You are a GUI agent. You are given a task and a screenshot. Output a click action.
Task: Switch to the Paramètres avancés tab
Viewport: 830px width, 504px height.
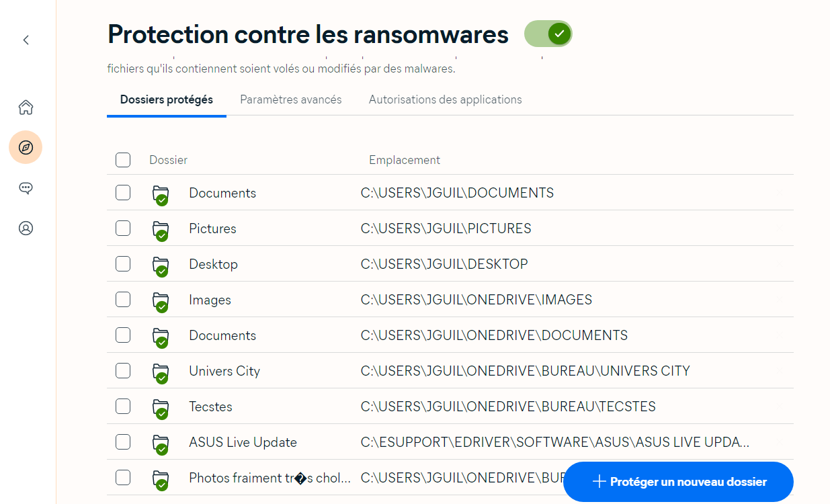click(x=290, y=99)
